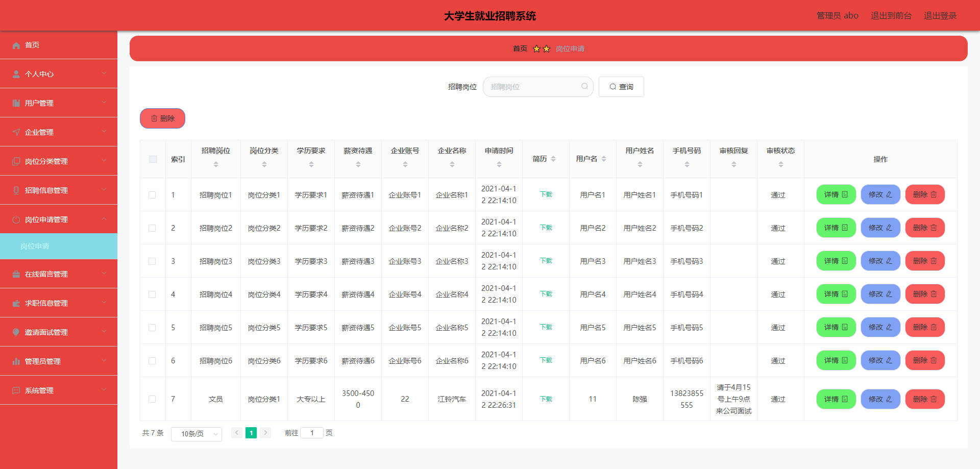Click 退出到前台 in the header
The width and height of the screenshot is (980, 469).
click(891, 16)
